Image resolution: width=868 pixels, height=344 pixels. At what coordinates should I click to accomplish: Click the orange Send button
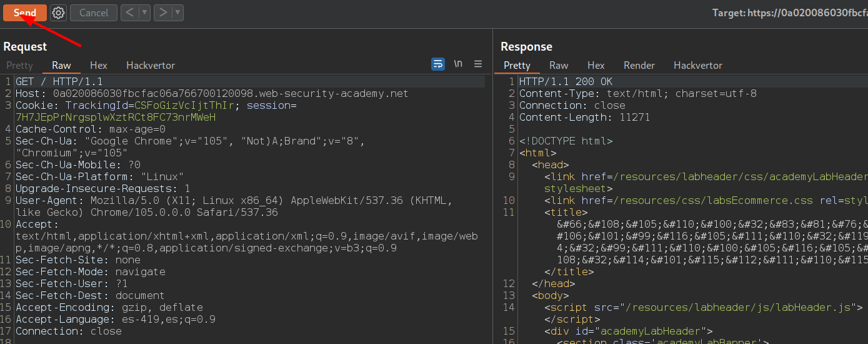coord(25,13)
